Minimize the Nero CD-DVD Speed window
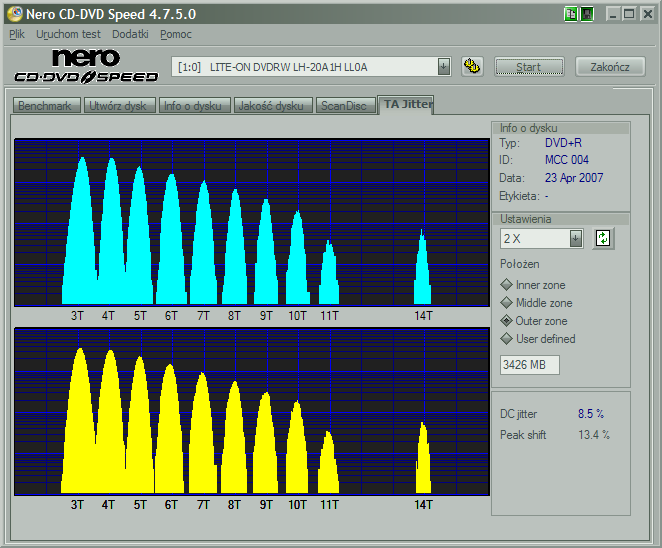Viewport: 662px width, 548px height. pyautogui.click(x=613, y=14)
